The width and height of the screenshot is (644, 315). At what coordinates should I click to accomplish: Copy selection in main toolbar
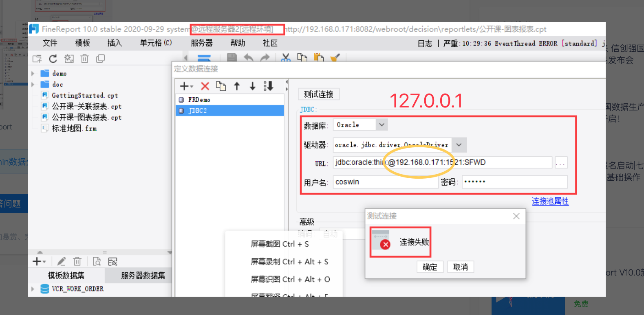pyautogui.click(x=302, y=58)
